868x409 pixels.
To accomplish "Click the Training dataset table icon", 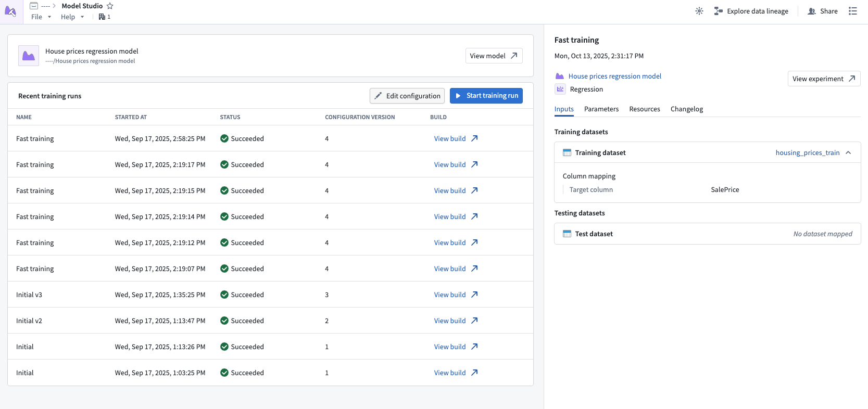I will coord(567,152).
